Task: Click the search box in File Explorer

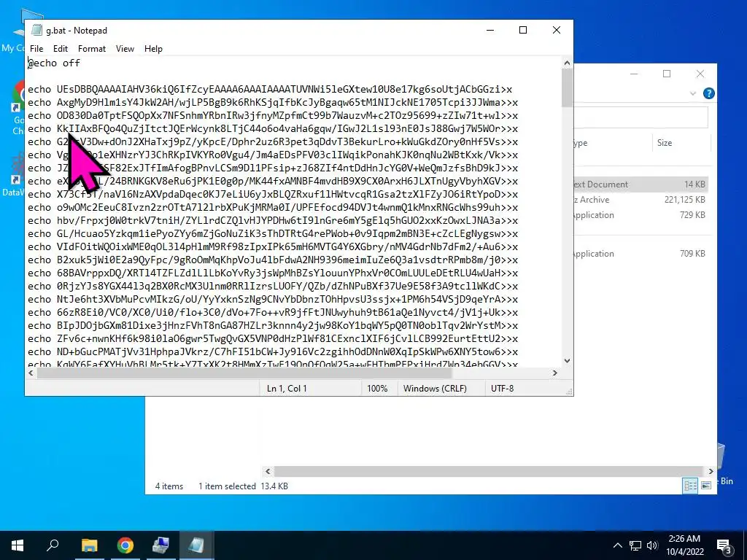Action: [640, 117]
